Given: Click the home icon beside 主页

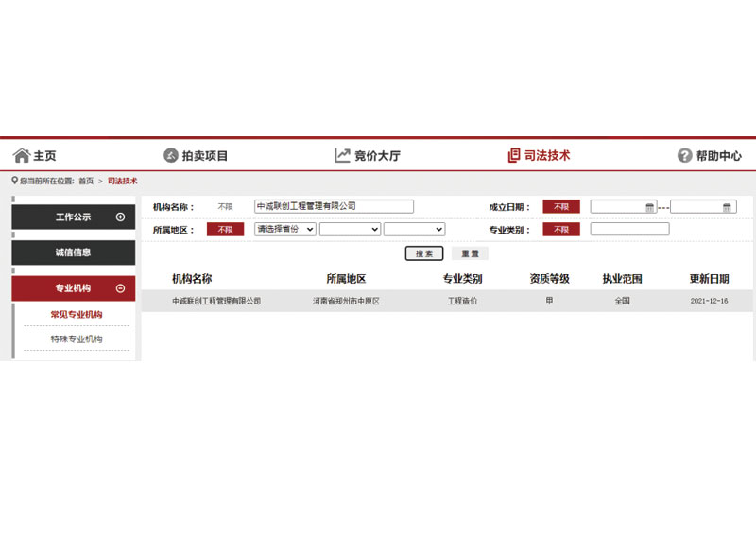Looking at the screenshot, I should pyautogui.click(x=21, y=155).
